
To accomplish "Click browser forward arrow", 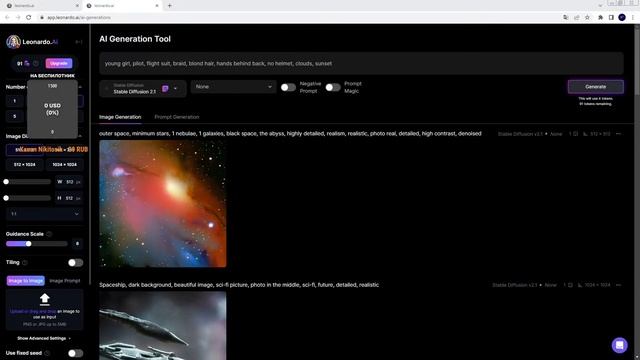I will pyautogui.click(x=18, y=18).
